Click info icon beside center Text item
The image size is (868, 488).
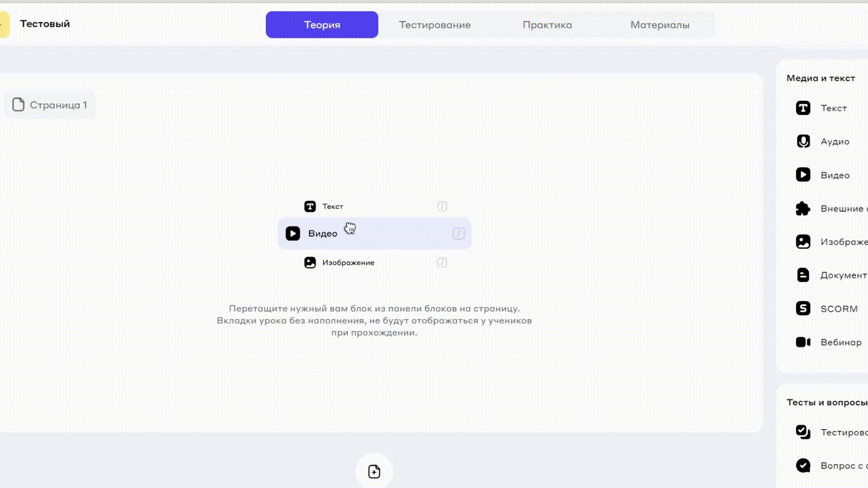click(442, 206)
